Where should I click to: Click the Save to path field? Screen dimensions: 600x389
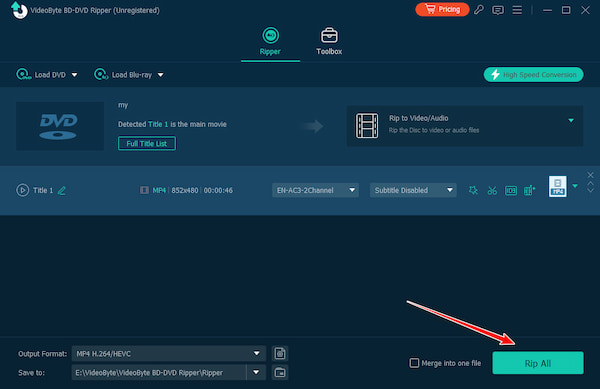point(159,372)
